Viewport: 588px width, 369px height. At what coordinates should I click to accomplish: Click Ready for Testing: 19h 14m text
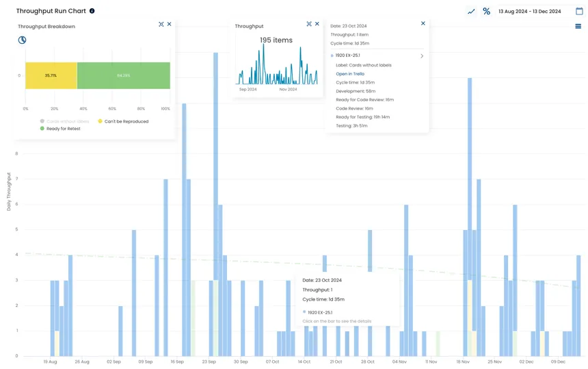pyautogui.click(x=362, y=117)
